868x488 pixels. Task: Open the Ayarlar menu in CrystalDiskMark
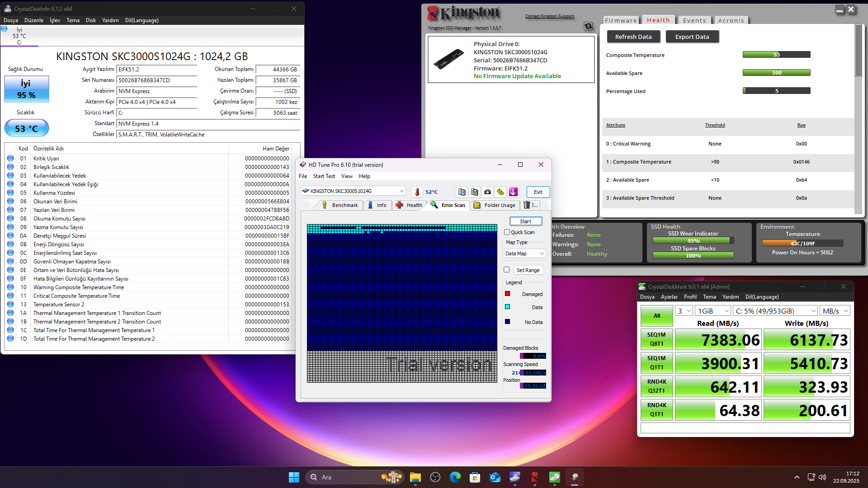point(669,297)
